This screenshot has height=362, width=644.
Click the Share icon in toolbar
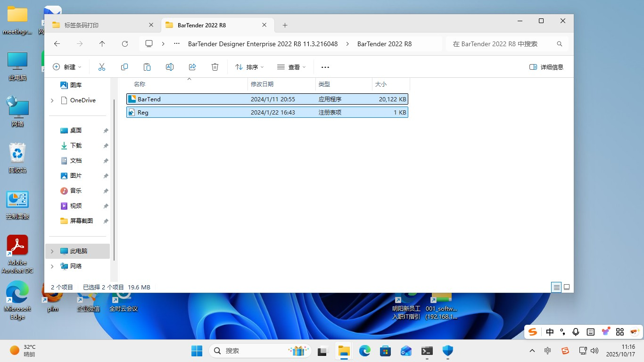[x=192, y=67]
